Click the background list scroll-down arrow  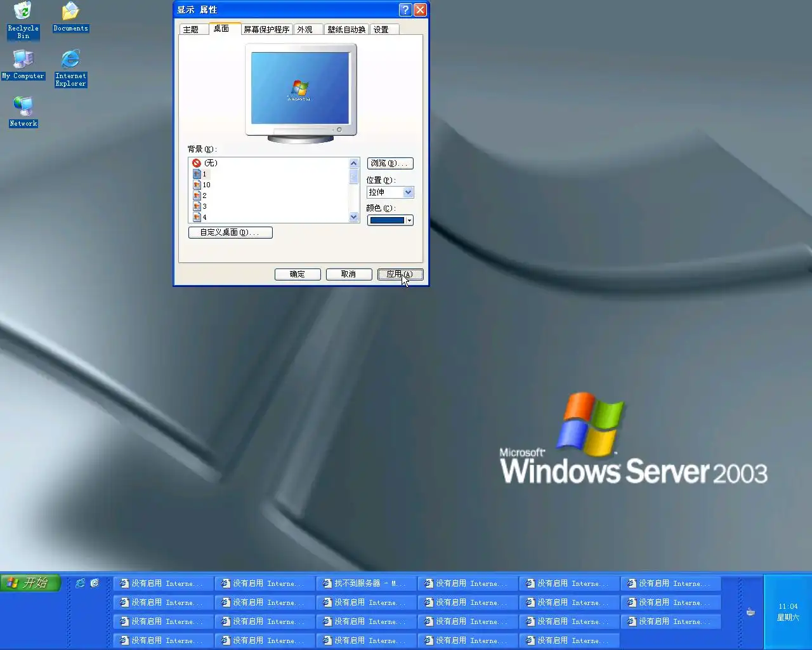coord(354,217)
